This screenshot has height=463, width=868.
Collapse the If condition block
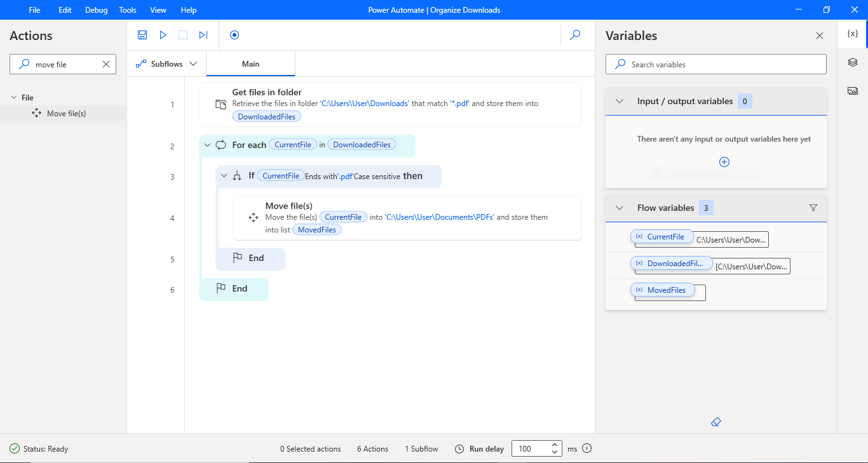tap(224, 176)
